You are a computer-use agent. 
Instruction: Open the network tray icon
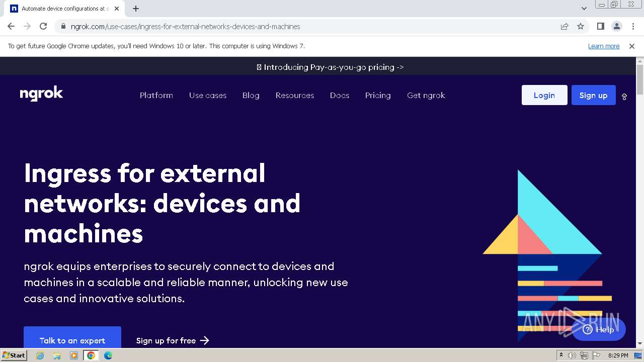pyautogui.click(x=584, y=355)
